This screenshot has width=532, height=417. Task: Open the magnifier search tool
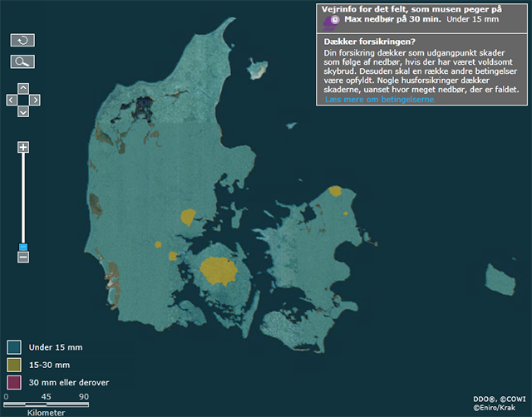[x=22, y=61]
